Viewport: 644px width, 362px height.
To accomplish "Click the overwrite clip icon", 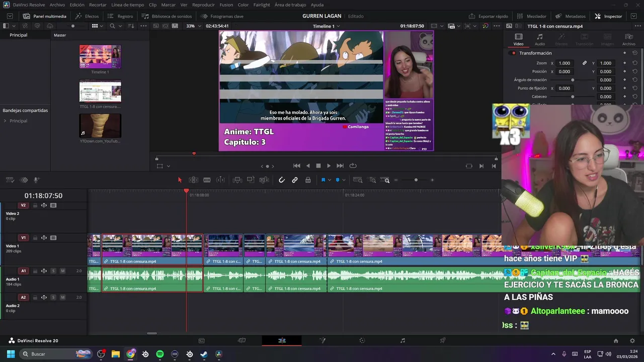I will click(x=251, y=180).
